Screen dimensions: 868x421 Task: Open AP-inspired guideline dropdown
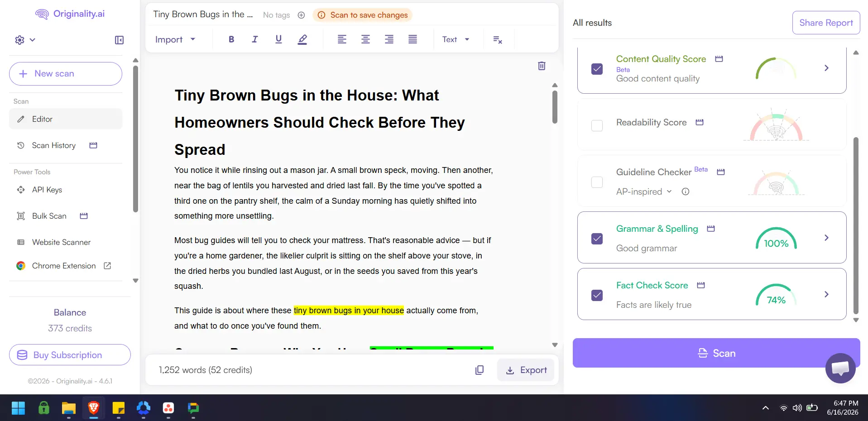pos(644,191)
